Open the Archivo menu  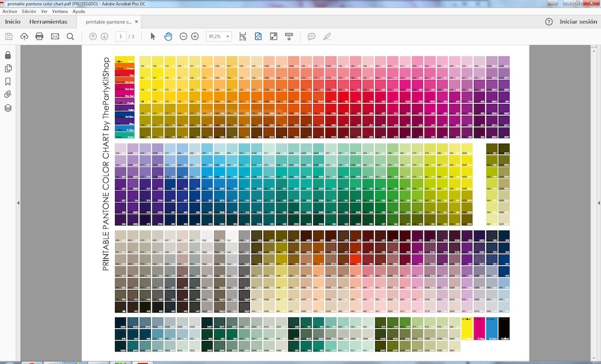(9, 11)
